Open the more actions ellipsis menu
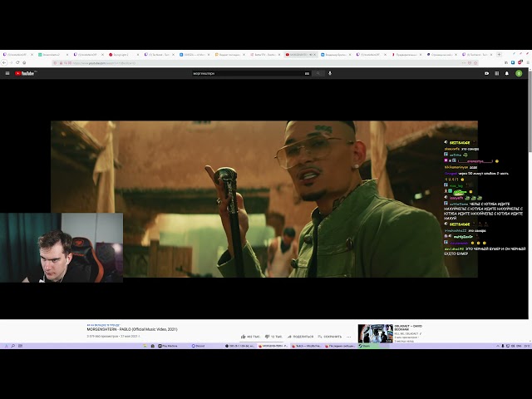 pos(349,337)
